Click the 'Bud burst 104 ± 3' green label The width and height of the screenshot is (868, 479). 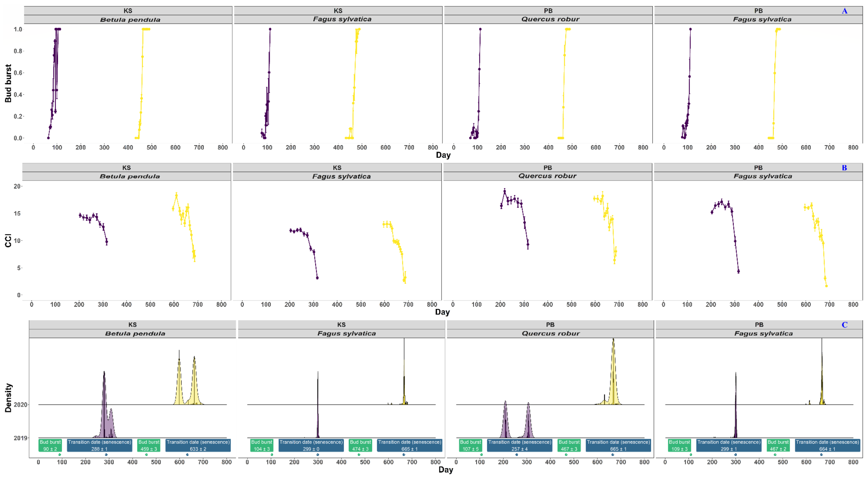pos(262,445)
